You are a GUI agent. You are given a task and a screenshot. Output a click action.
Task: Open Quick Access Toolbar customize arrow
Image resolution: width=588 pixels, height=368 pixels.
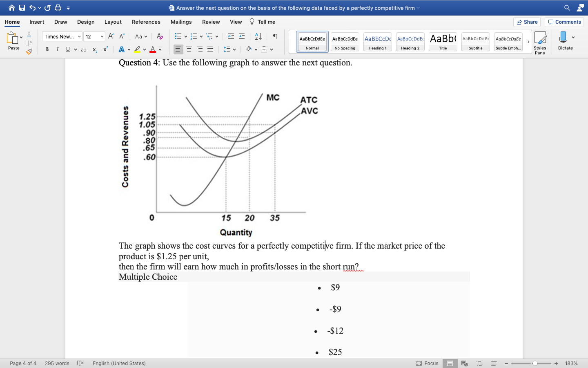click(x=68, y=8)
